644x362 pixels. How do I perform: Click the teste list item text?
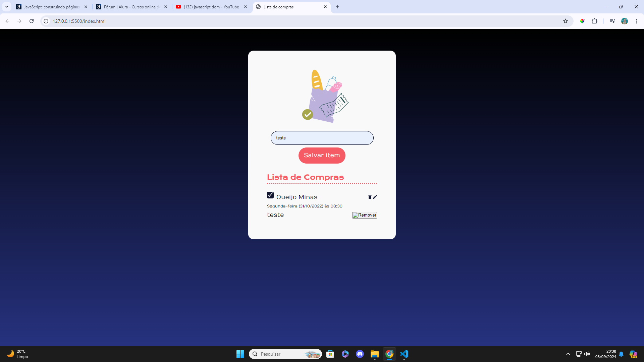(275, 215)
